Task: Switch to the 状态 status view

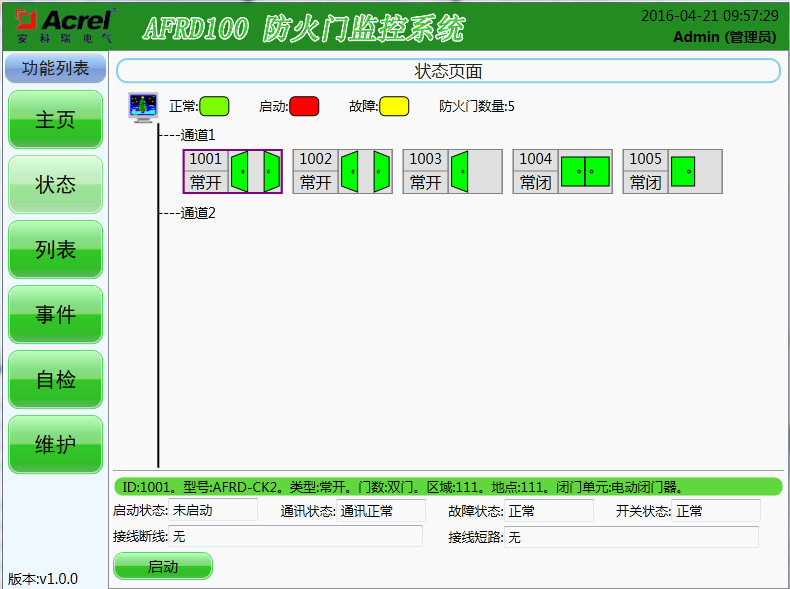Action: [56, 185]
